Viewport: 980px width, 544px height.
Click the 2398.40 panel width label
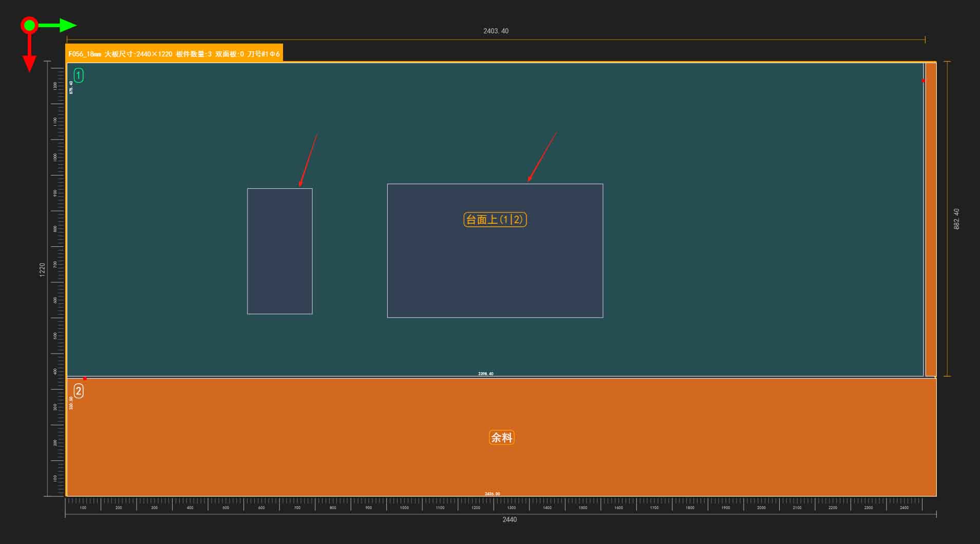click(485, 374)
